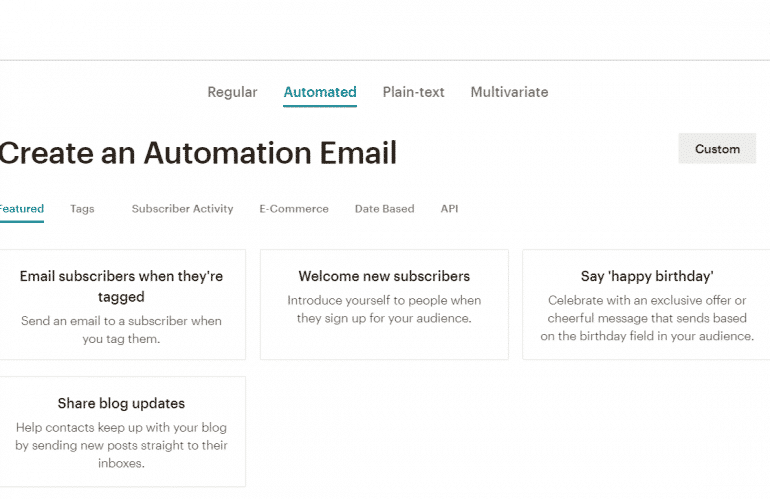The image size is (770, 499).
Task: Click the 'Send an email to a subscriber' description
Action: click(121, 330)
